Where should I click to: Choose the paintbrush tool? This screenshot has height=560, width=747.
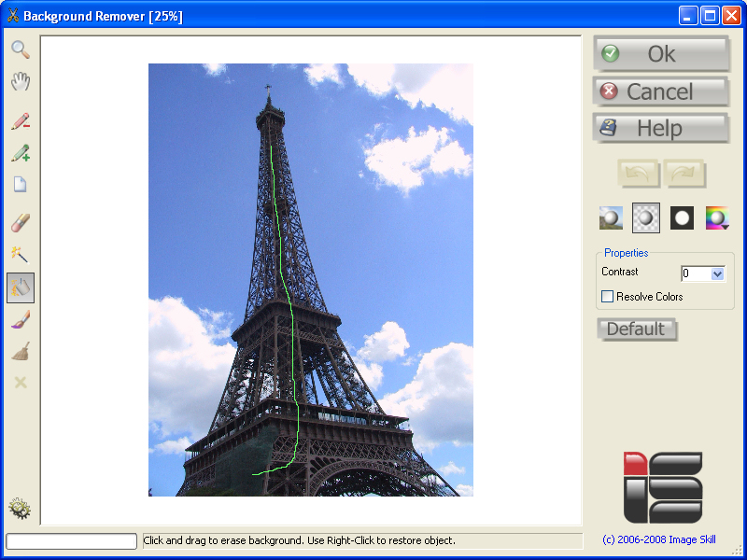click(21, 319)
